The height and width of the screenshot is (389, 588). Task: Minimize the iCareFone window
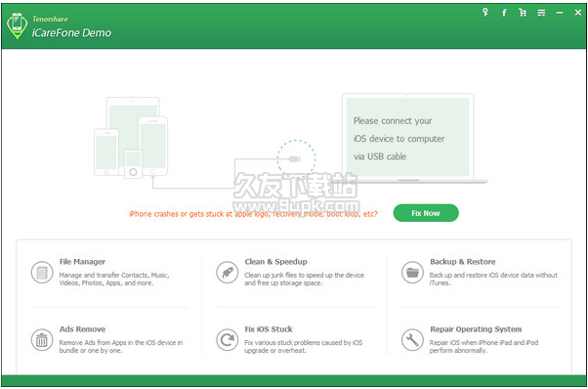[x=560, y=13]
